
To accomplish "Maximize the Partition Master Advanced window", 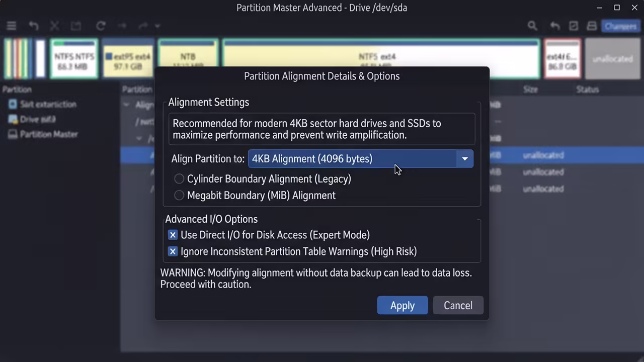I will tap(617, 8).
